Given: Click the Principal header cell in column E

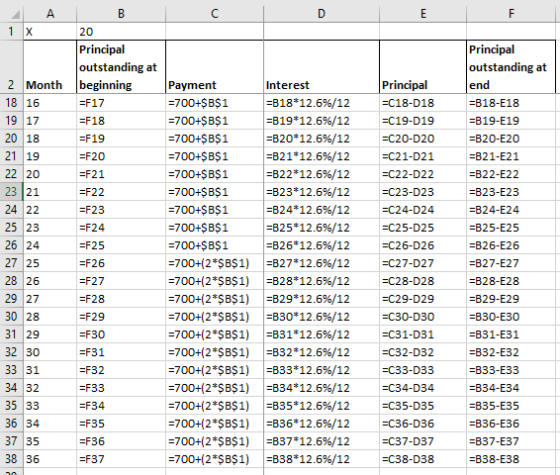Looking at the screenshot, I should (423, 67).
